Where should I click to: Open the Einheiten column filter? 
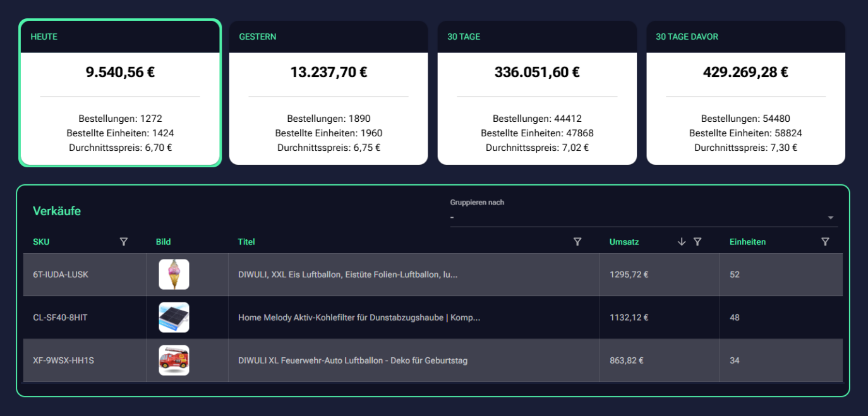824,242
